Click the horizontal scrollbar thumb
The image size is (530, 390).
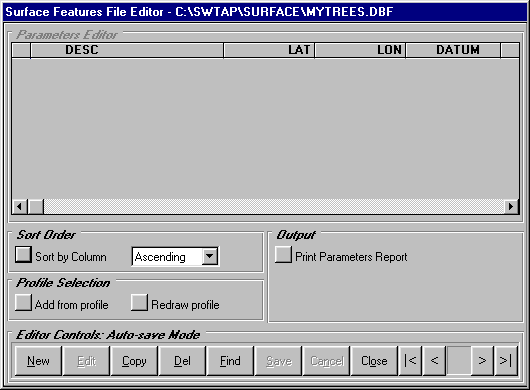[x=35, y=206]
